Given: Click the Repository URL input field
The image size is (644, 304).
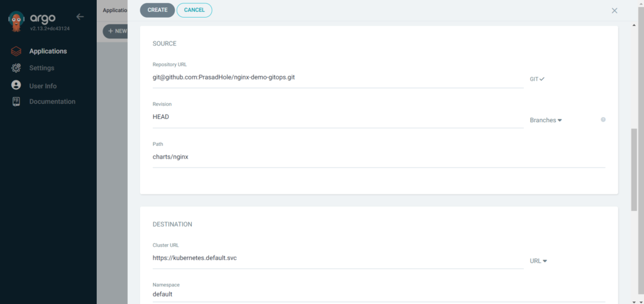Looking at the screenshot, I should pyautogui.click(x=338, y=77).
